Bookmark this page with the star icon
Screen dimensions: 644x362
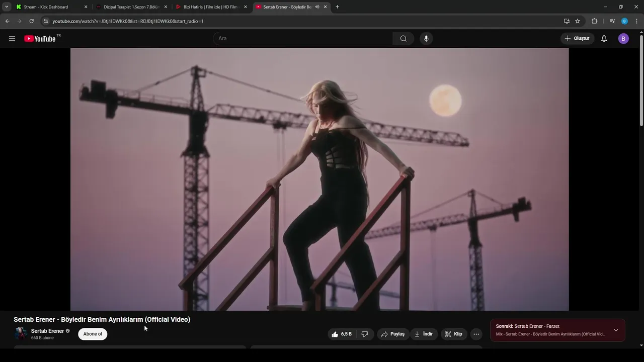click(578, 21)
